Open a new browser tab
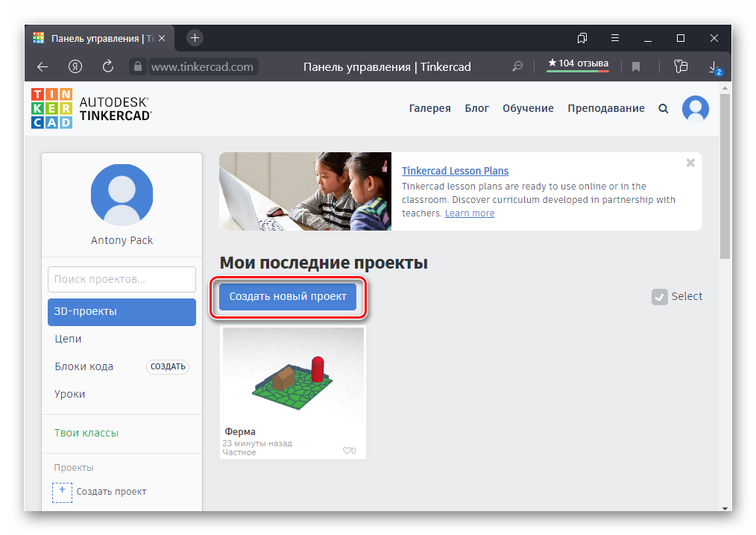 coord(195,37)
